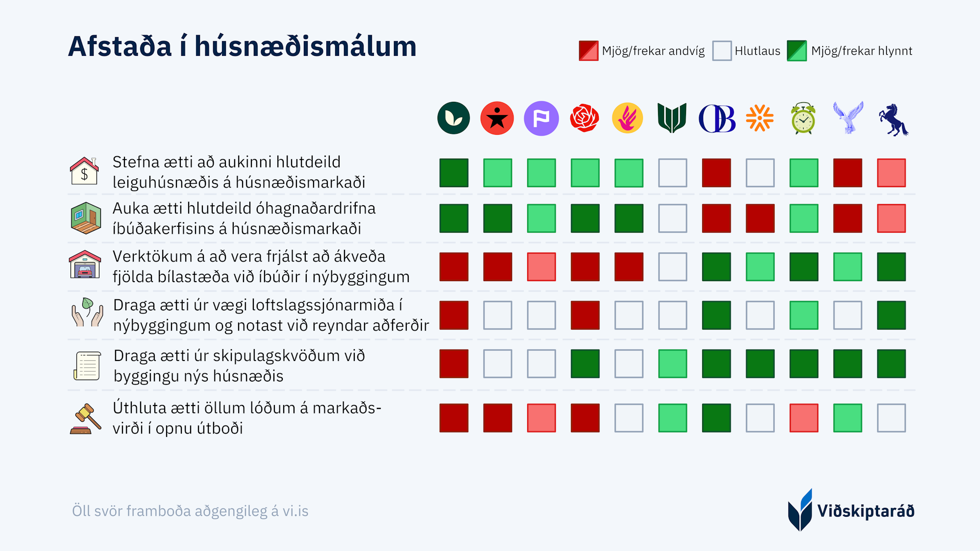980x551 pixels.
Task: Click the OB party logo
Action: point(717,119)
